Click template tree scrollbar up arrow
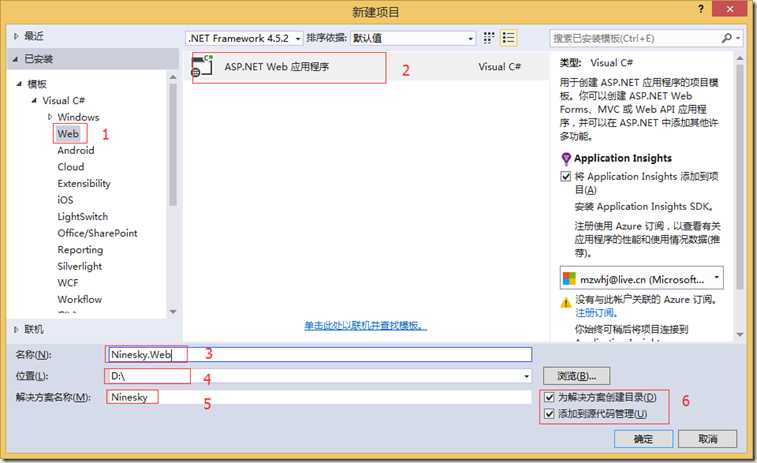 (x=173, y=77)
